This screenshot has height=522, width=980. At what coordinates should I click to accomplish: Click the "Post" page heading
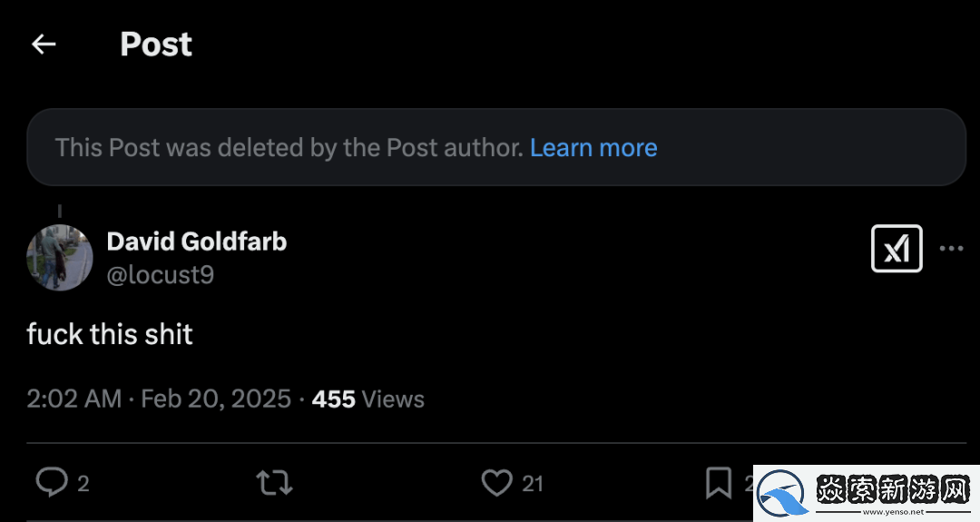pyautogui.click(x=156, y=44)
